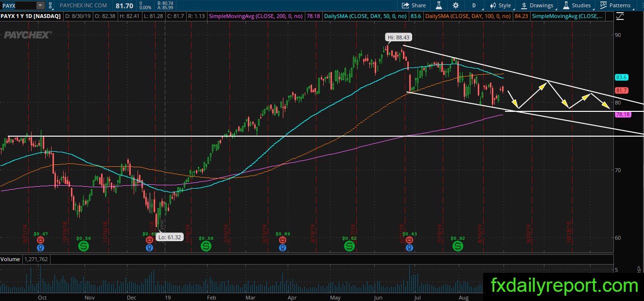Click the $0.89 earnings phone icon

tap(282, 240)
